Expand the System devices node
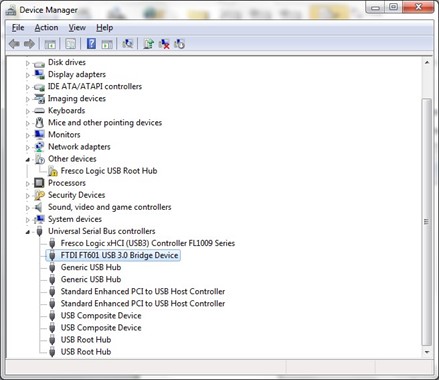439x380 pixels. coord(28,220)
